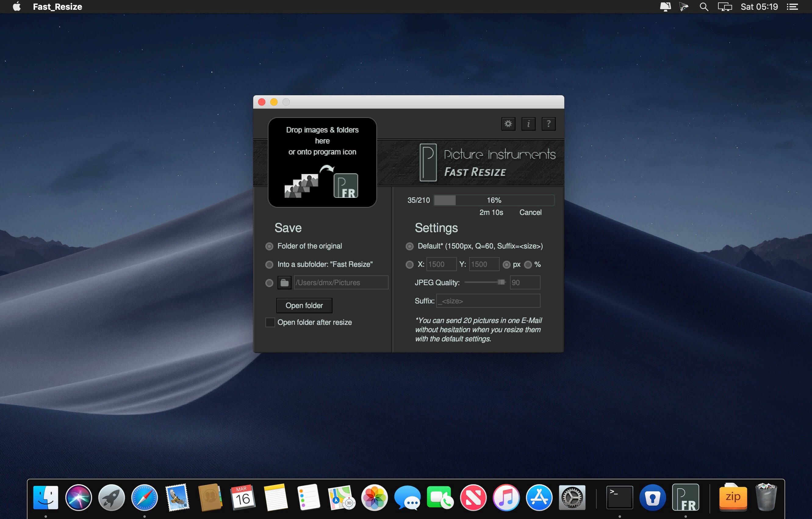Cancel the resize in progress

(x=530, y=212)
